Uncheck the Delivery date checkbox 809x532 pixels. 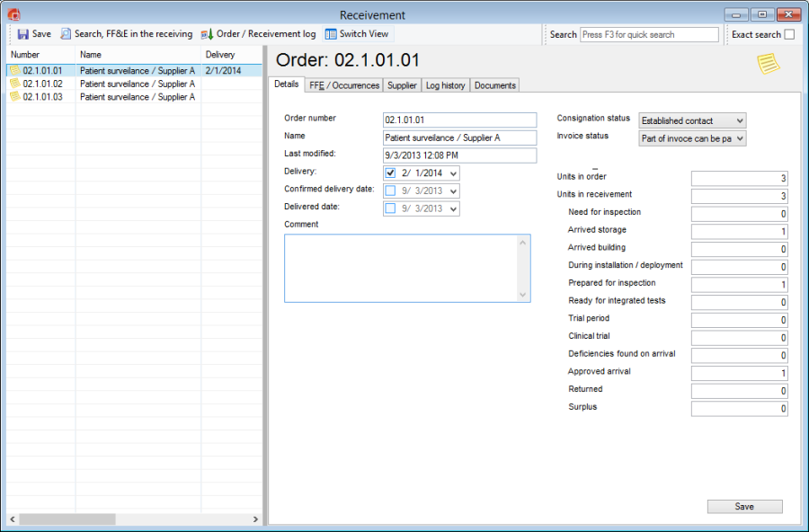[x=390, y=173]
